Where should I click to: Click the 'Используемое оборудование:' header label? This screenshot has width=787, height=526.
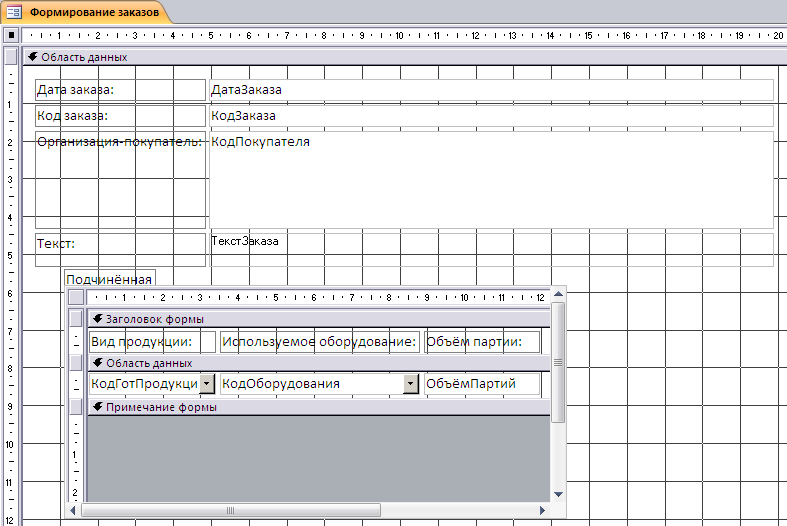coord(320,342)
